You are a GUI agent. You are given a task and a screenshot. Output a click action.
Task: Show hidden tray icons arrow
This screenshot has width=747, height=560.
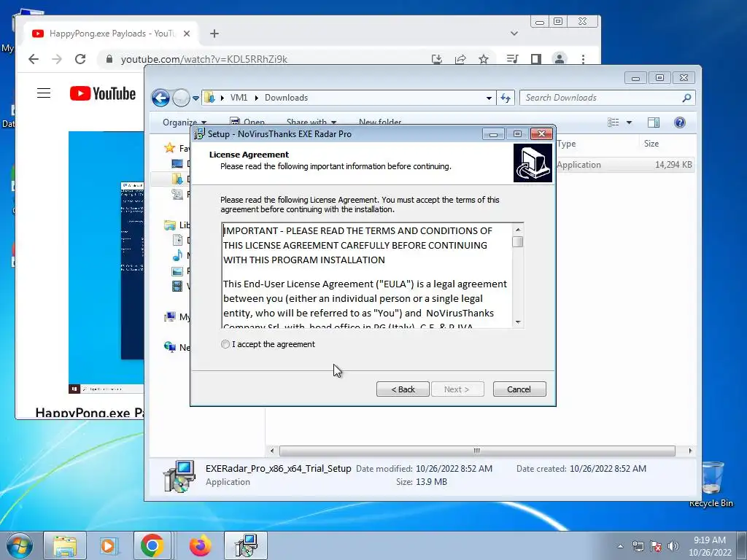click(620, 546)
